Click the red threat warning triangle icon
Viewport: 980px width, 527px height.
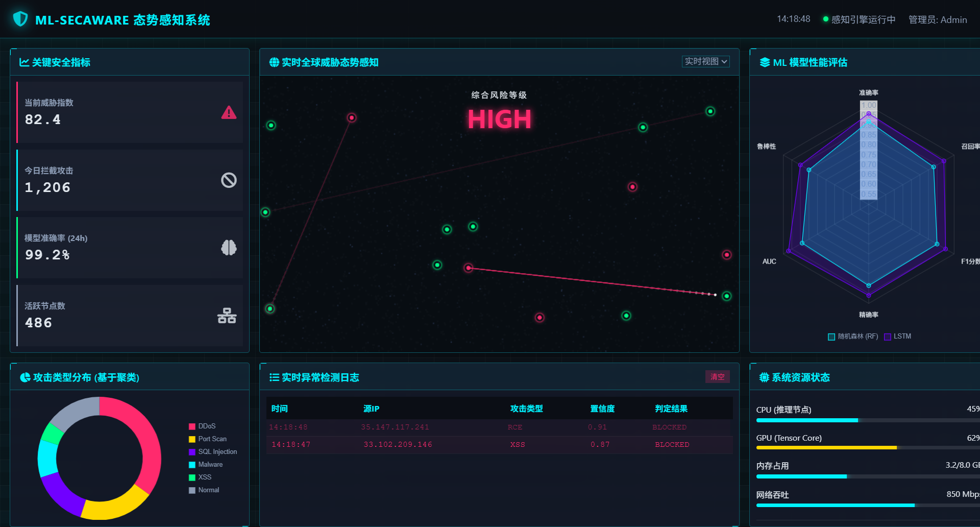[229, 112]
